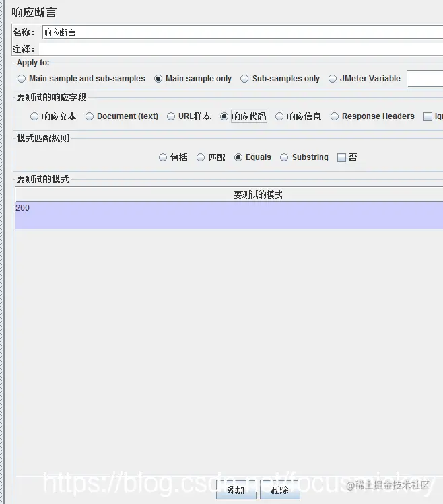The image size is (443, 504).
Task: Click the 名称 name input field
Action: pyautogui.click(x=242, y=32)
